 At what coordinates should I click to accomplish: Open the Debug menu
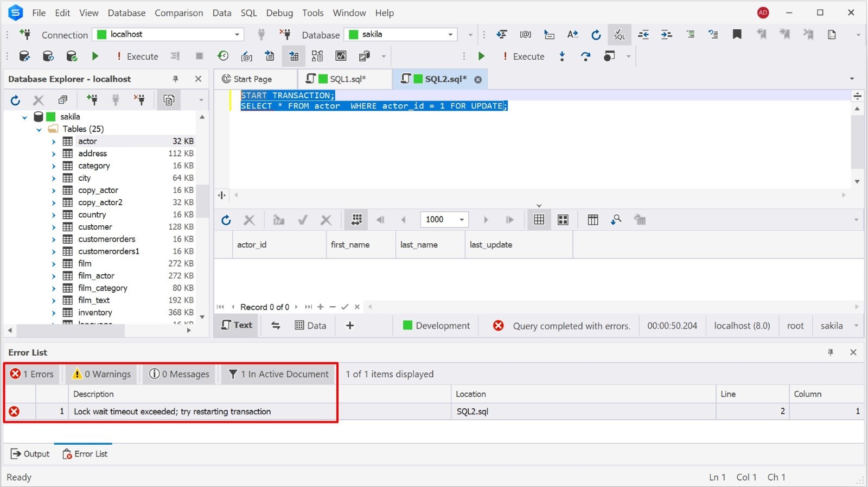[279, 13]
